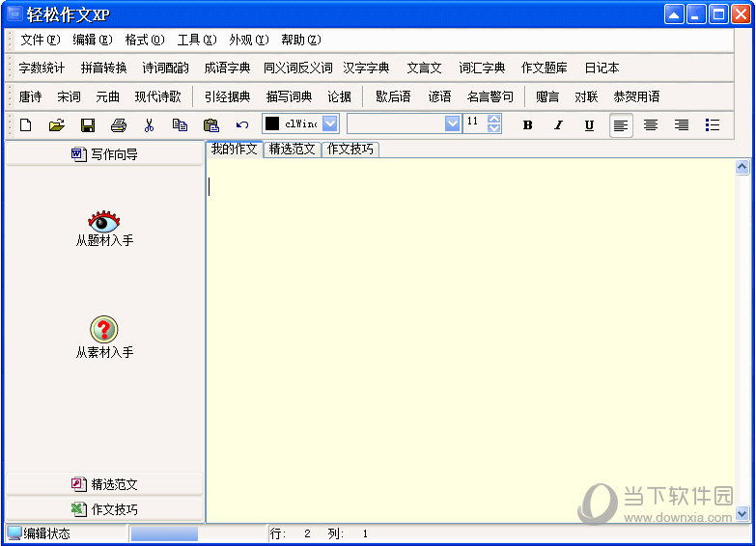This screenshot has height=546, width=756.
Task: Increase font size with up arrow
Action: 494,119
